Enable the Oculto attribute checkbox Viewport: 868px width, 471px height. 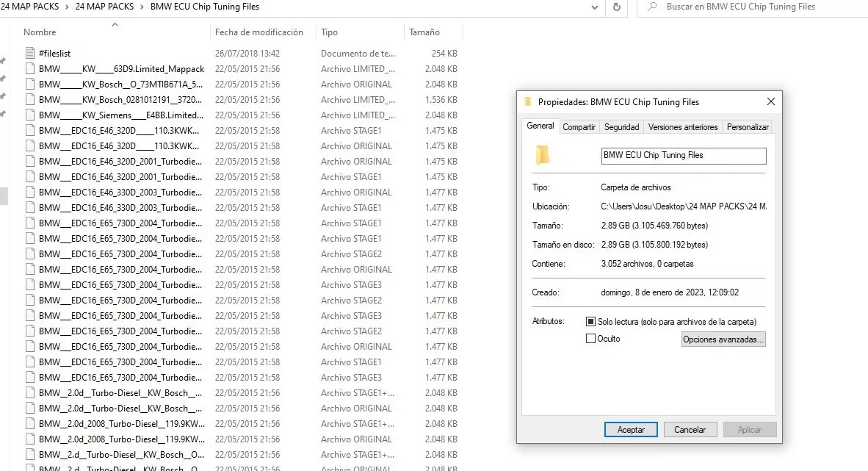(590, 339)
